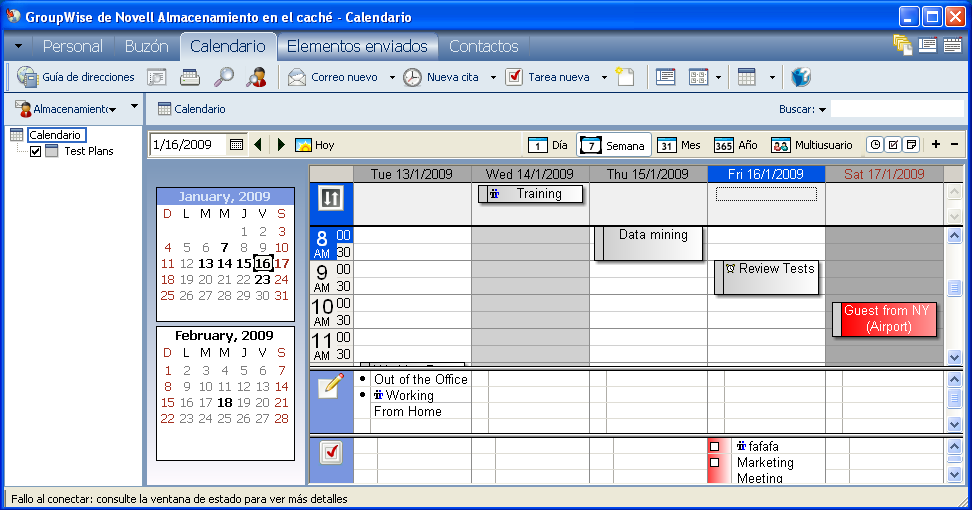Click the panel layout icon in toolbar
972x510 pixels.
pos(698,77)
